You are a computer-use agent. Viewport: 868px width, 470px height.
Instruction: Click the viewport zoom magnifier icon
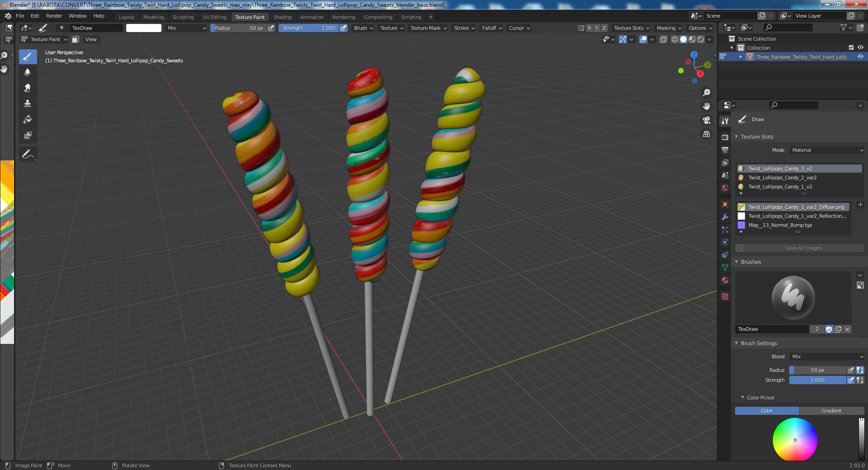(x=706, y=93)
